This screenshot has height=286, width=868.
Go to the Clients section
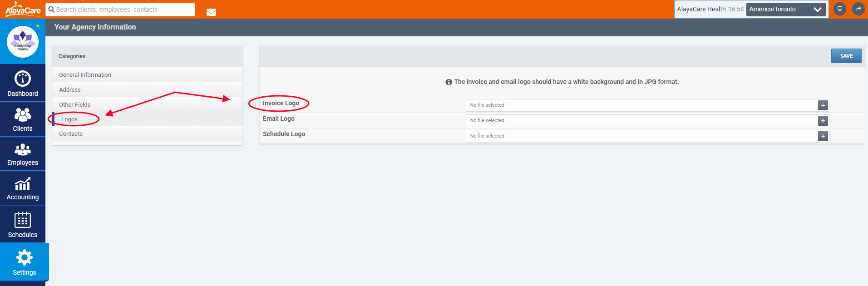[x=23, y=119]
